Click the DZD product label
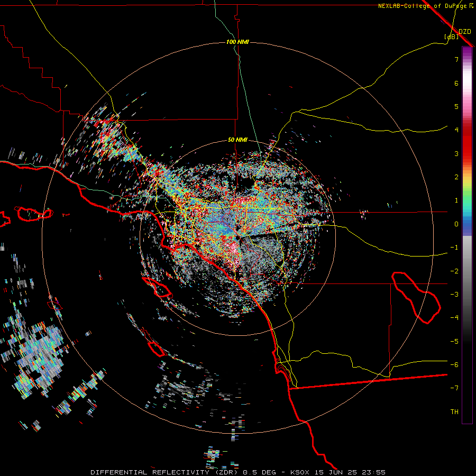This screenshot has height=476, width=476. [464, 32]
